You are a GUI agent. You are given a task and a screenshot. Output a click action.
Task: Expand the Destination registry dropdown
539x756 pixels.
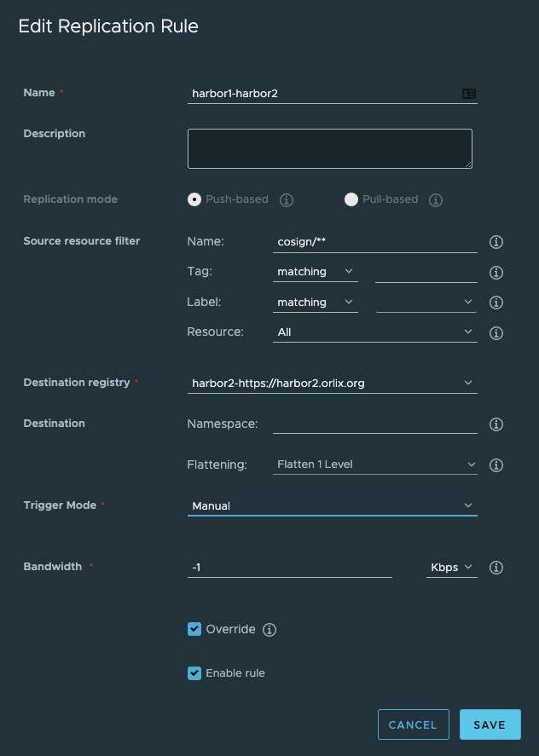coord(332,384)
